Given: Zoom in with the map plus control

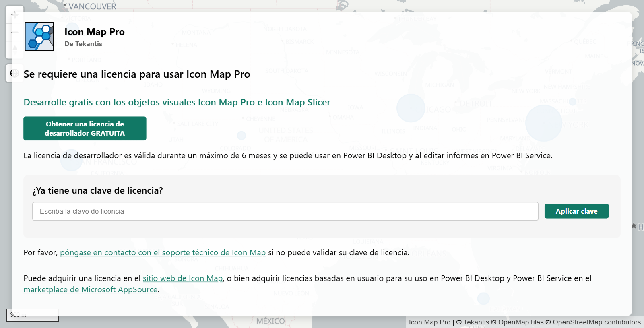Looking at the screenshot, I should click(15, 15).
